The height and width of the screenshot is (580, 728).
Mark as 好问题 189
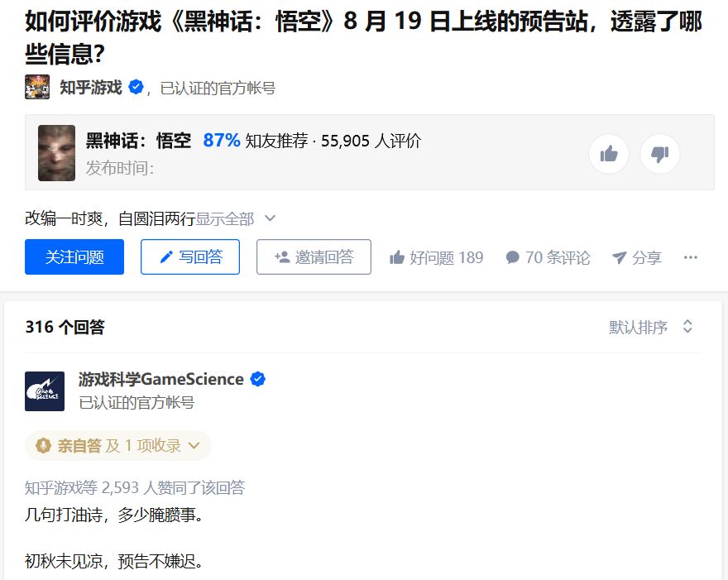click(x=437, y=257)
